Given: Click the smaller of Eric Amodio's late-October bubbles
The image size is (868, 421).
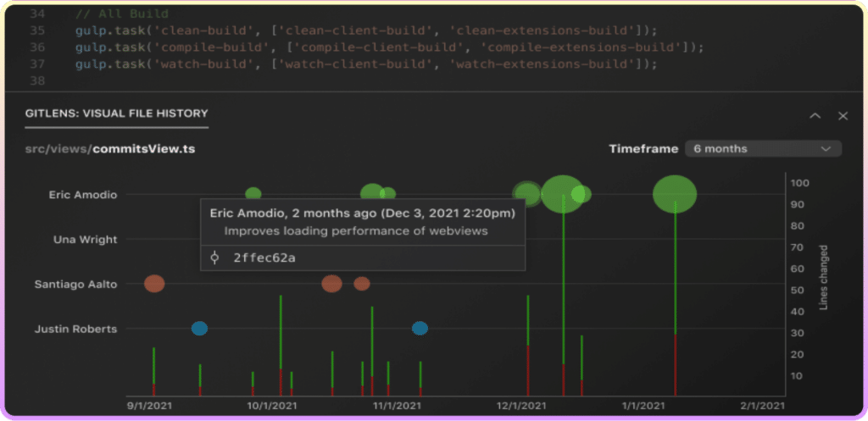Looking at the screenshot, I should click(x=388, y=194).
